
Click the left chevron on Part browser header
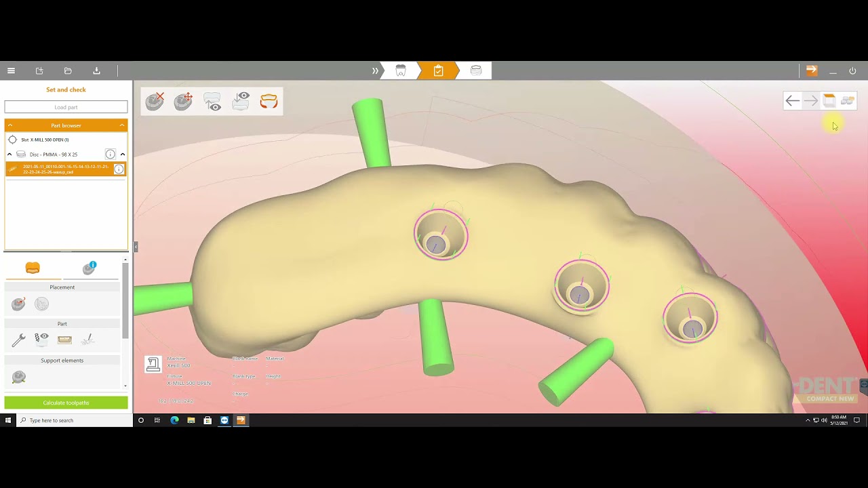click(x=9, y=125)
